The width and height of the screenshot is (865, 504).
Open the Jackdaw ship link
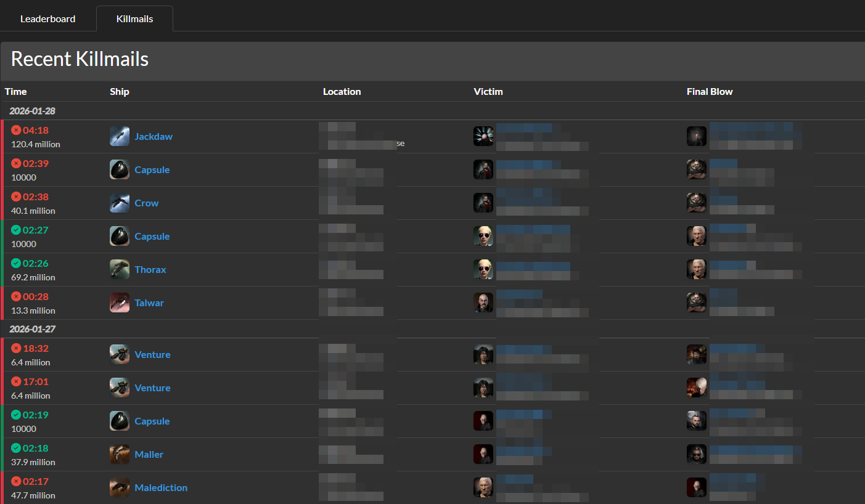click(154, 136)
